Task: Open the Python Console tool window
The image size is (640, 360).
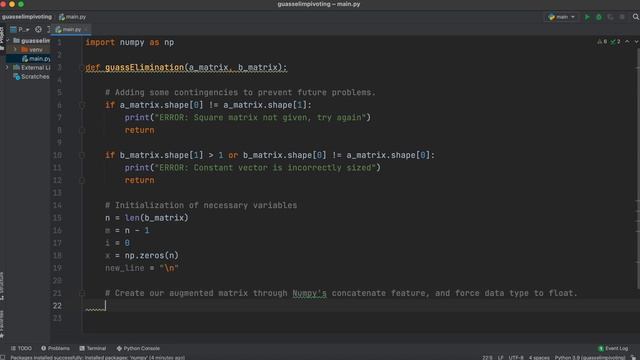Action: point(138,348)
